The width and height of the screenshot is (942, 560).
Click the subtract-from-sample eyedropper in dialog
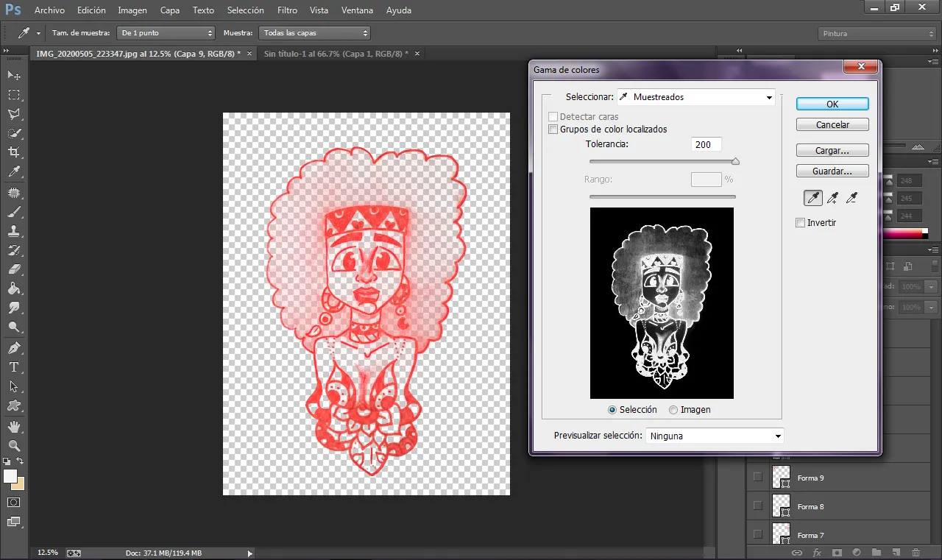coord(851,197)
